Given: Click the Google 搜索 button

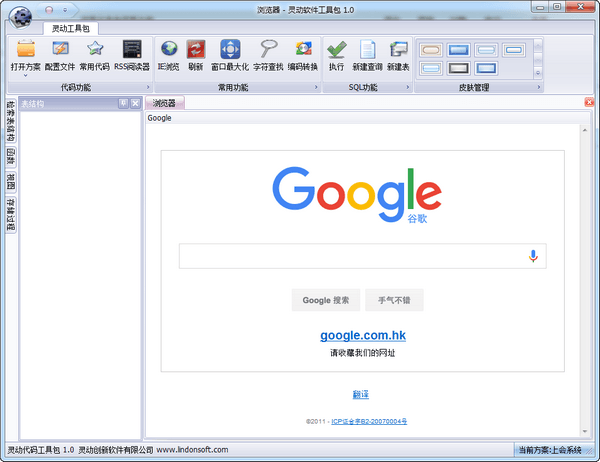Looking at the screenshot, I should (326, 300).
